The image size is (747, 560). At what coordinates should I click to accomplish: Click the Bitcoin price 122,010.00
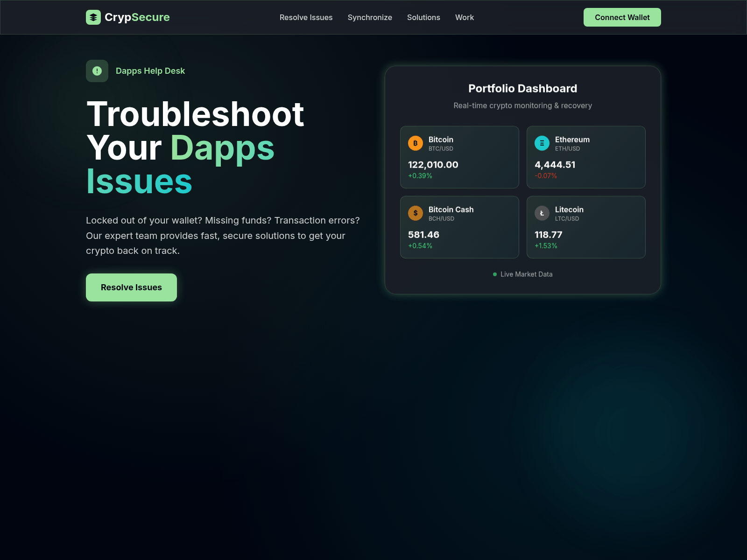[433, 165]
